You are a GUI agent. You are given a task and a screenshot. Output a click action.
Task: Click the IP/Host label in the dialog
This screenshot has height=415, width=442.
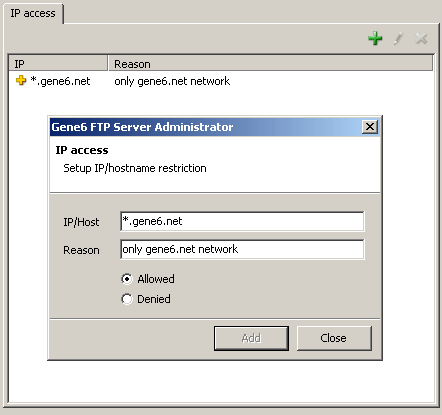(x=81, y=222)
